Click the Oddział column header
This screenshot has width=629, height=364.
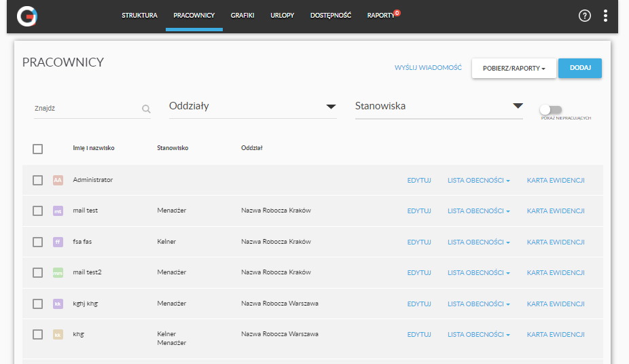(251, 148)
